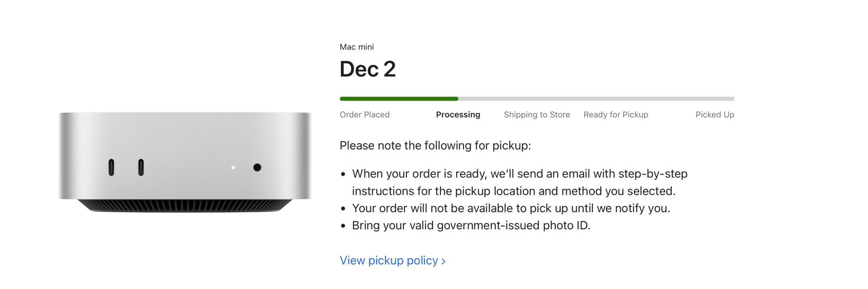Click the left USB-C port on the Mac mini

pos(112,167)
